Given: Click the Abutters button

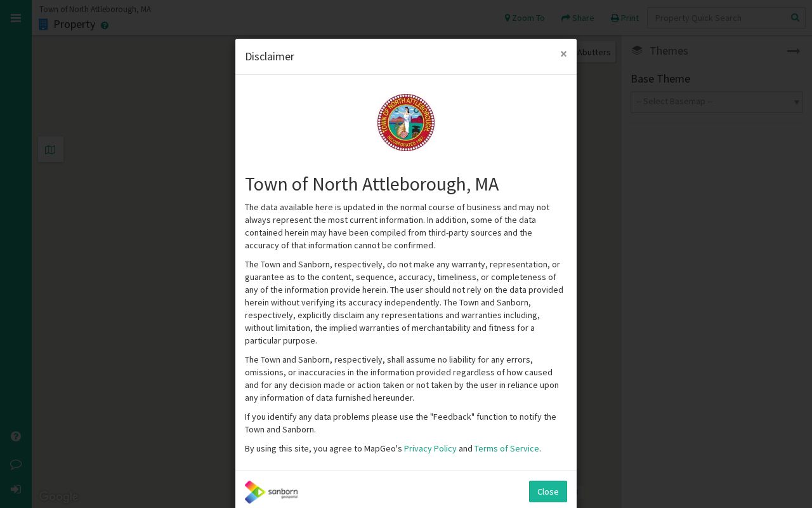Looking at the screenshot, I should [x=595, y=52].
